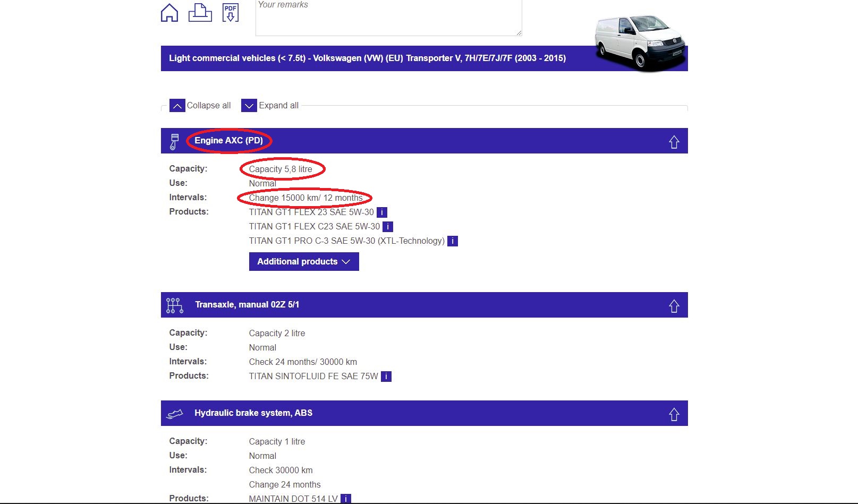Click the MAINTAIN DOT 514 LV product
The height and width of the screenshot is (504, 858).
click(293, 499)
